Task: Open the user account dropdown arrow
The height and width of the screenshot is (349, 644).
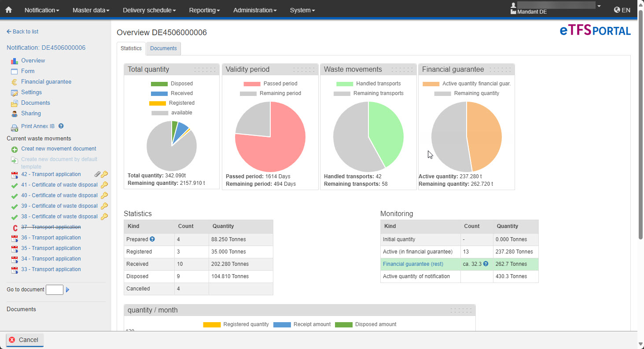Action: tap(599, 6)
